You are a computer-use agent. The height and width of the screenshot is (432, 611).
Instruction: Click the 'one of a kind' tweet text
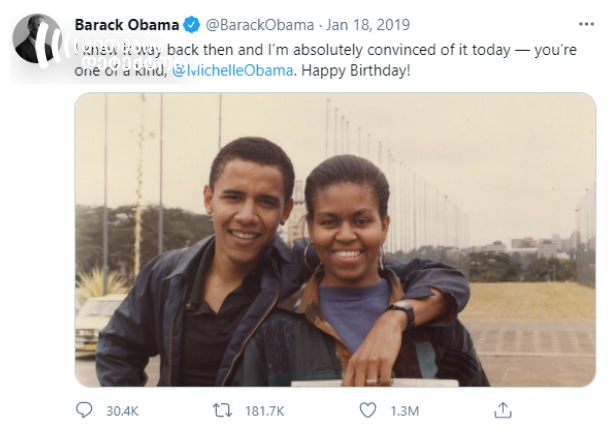120,71
